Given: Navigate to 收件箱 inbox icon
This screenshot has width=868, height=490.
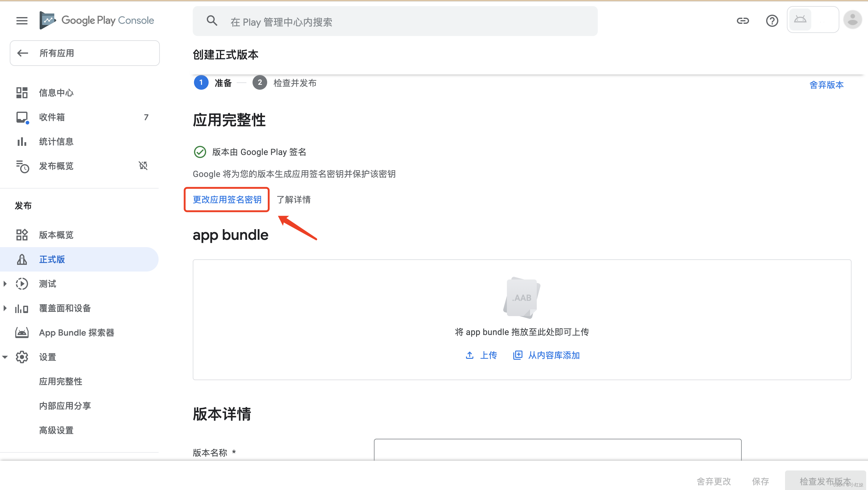Looking at the screenshot, I should (x=22, y=117).
